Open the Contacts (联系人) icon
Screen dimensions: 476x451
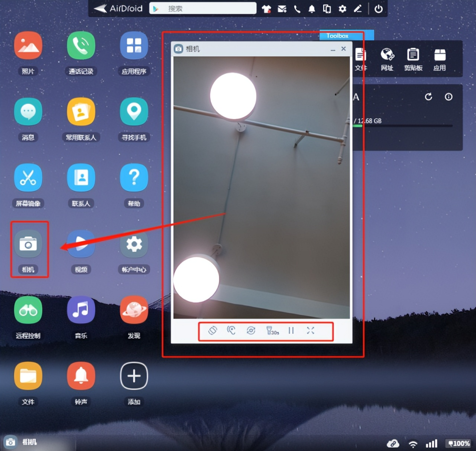[81, 178]
